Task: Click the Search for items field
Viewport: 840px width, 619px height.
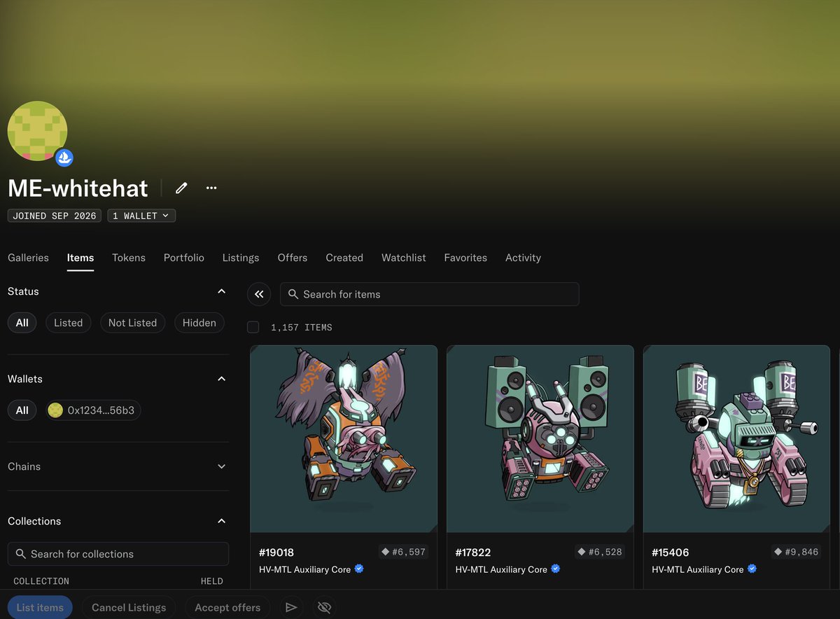Action: pos(430,294)
